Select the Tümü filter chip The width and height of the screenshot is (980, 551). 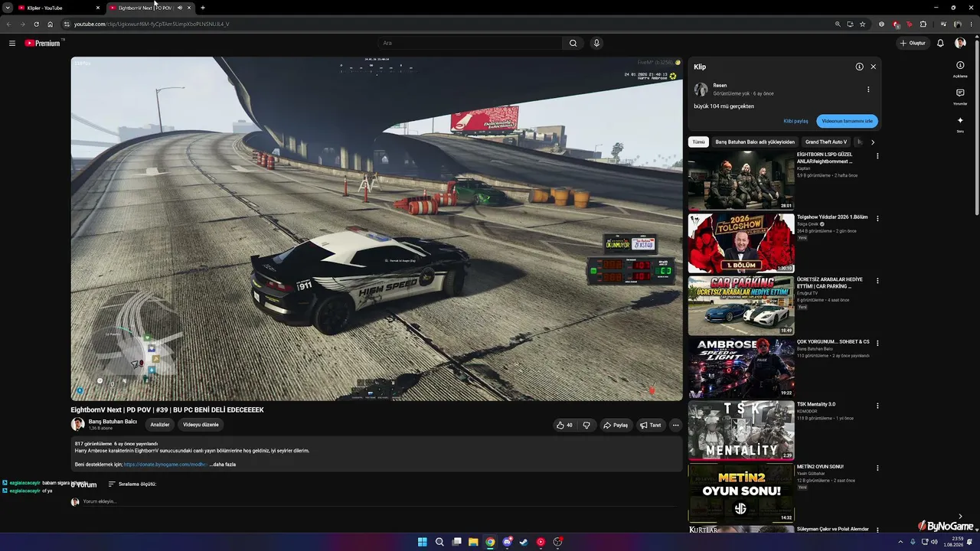(x=698, y=142)
